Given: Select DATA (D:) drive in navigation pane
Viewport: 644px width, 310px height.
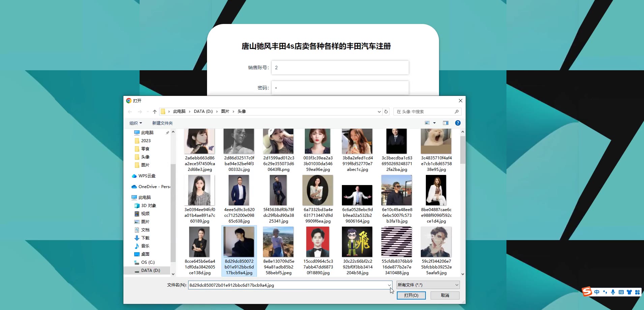Looking at the screenshot, I should tap(150, 270).
